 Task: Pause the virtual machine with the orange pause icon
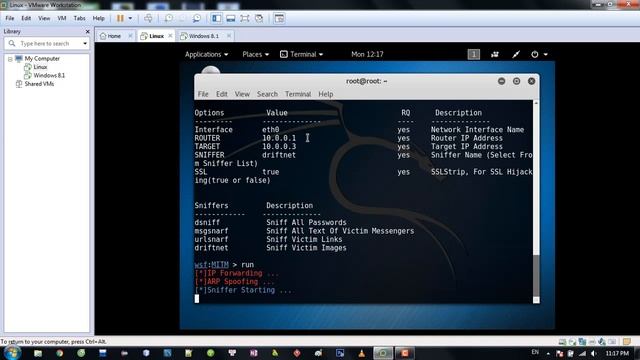(x=120, y=18)
